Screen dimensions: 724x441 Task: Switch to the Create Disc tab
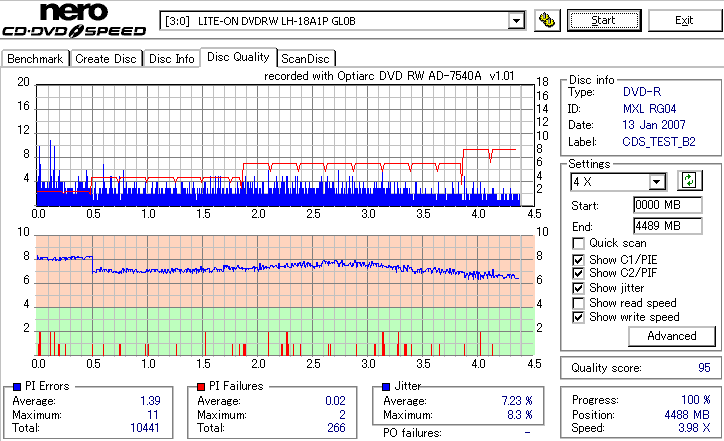(x=106, y=59)
